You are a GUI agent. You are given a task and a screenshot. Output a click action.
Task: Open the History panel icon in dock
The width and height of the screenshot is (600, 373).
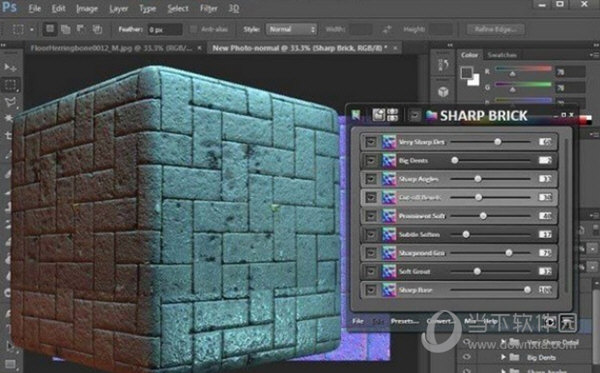pos(443,65)
